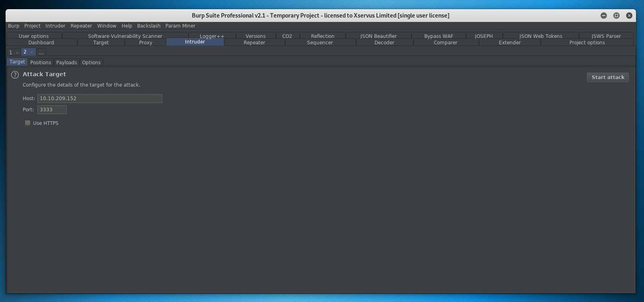Click the Attack Target help icon
Screen dimensions: 644x302
tap(15, 75)
